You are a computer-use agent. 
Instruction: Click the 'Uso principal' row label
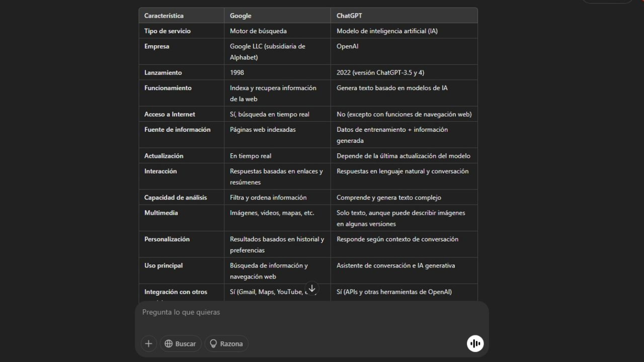tap(163, 266)
